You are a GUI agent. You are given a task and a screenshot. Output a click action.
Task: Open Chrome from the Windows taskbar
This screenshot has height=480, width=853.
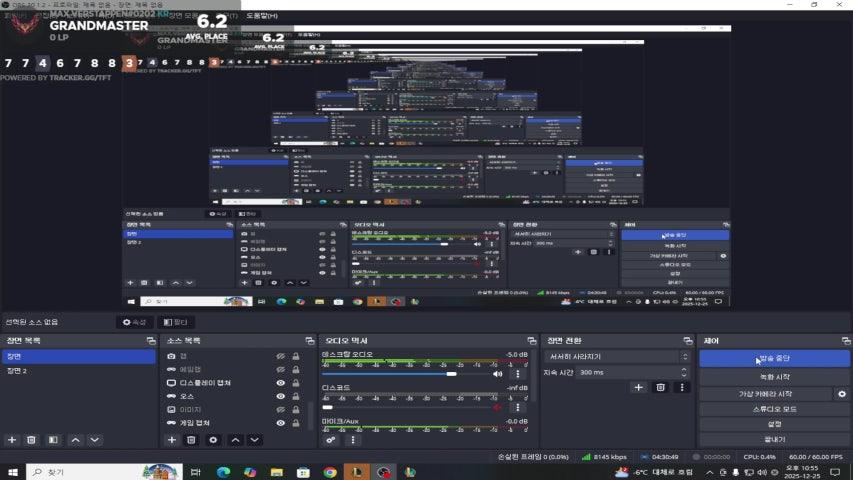[x=330, y=472]
